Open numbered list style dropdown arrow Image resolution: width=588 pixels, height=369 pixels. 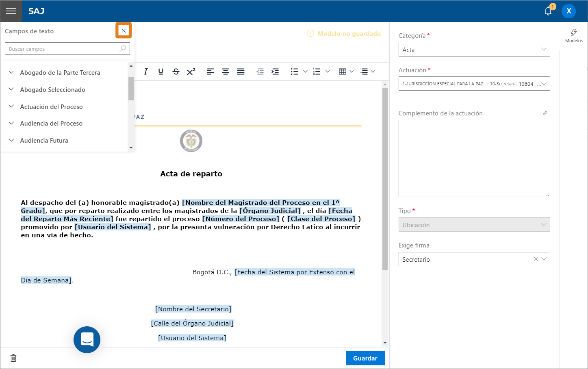tap(328, 72)
